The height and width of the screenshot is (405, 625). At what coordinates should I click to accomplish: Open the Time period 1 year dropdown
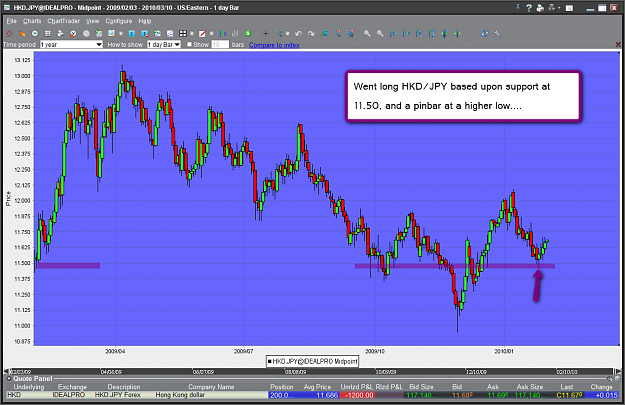coord(71,44)
